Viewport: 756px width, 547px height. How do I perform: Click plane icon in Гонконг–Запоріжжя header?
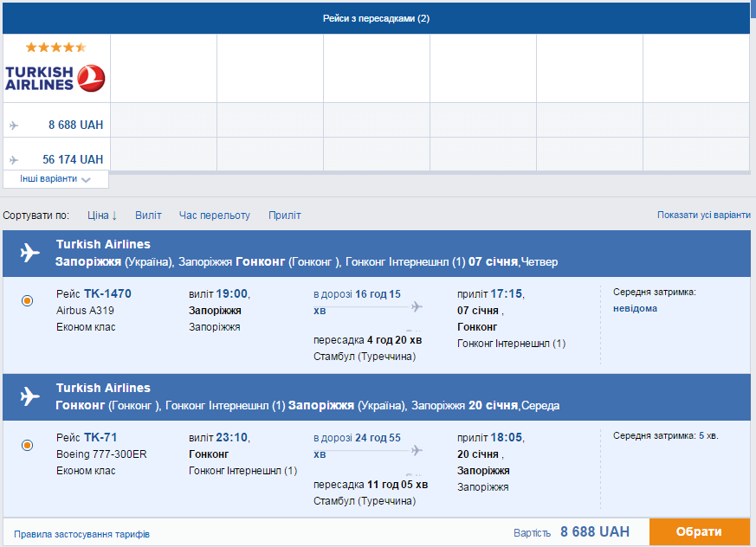pyautogui.click(x=30, y=396)
